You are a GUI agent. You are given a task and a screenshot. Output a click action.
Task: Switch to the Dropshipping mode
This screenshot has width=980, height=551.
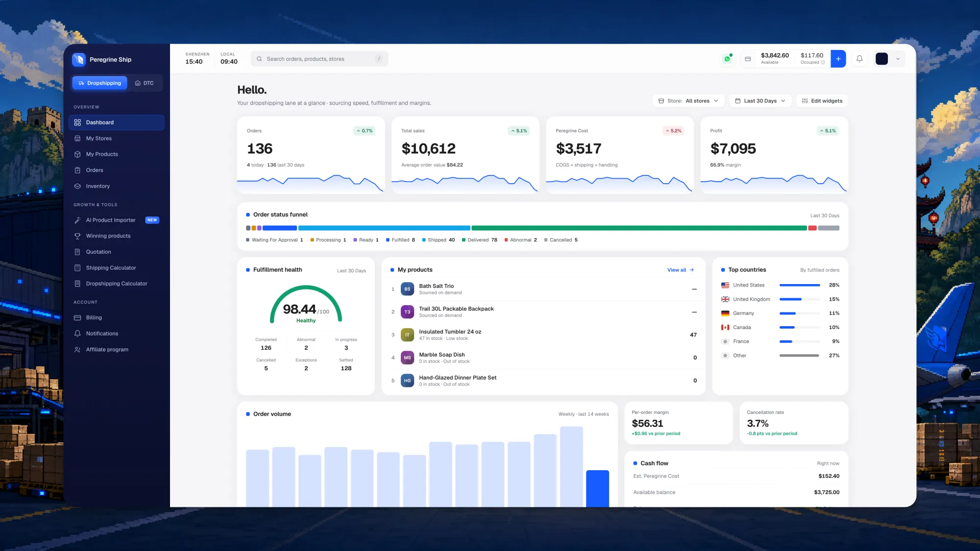(99, 83)
